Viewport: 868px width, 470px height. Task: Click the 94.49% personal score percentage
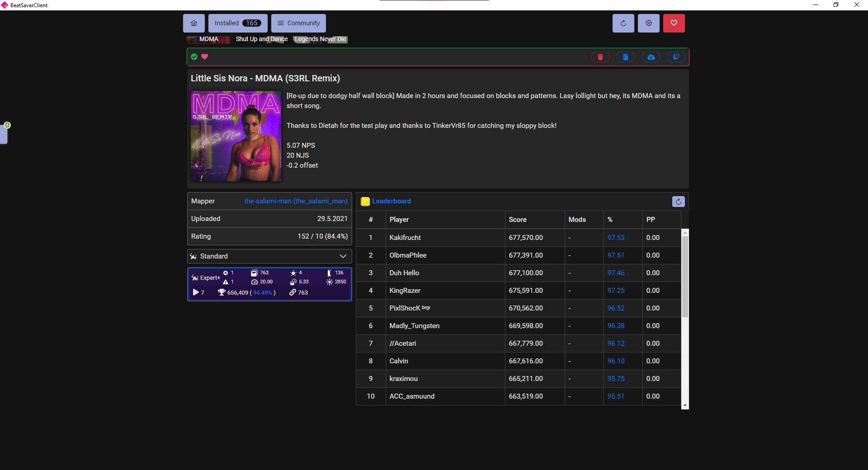263,293
